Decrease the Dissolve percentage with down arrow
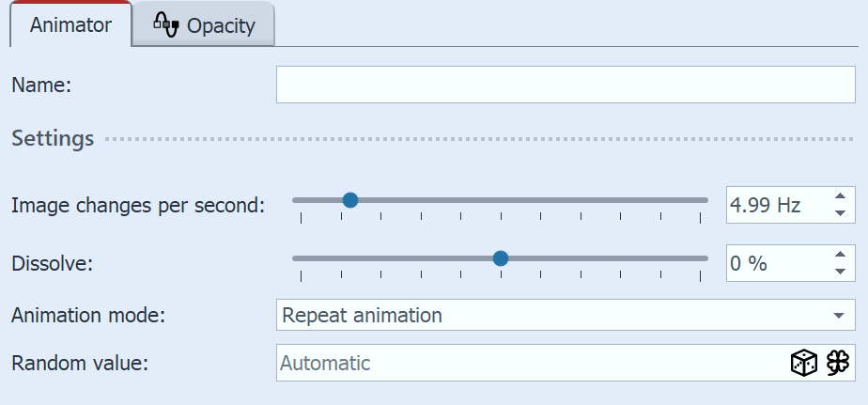This screenshot has width=868, height=405. 840,272
